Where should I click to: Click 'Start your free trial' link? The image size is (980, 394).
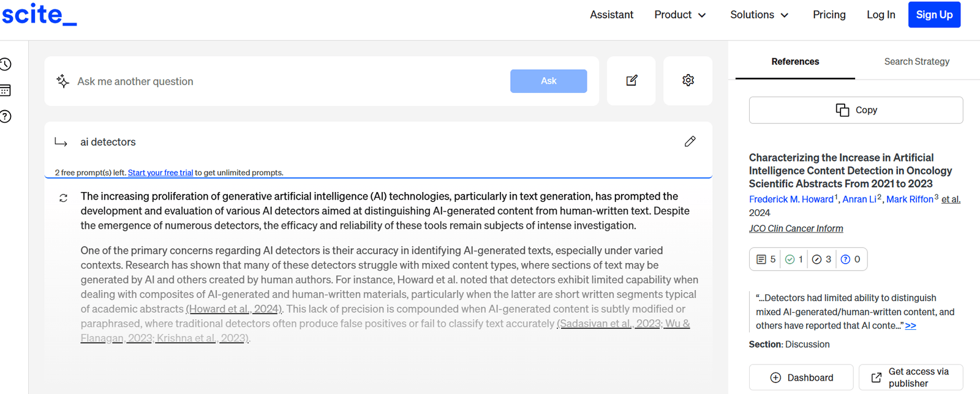pyautogui.click(x=160, y=173)
